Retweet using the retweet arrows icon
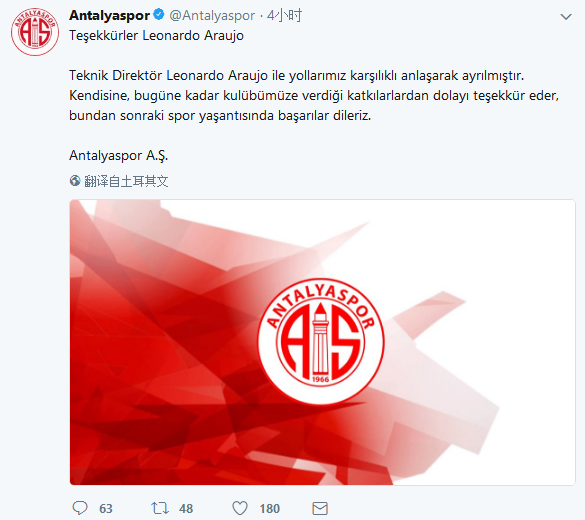Screen dimensions: 585x520 tap(160, 508)
